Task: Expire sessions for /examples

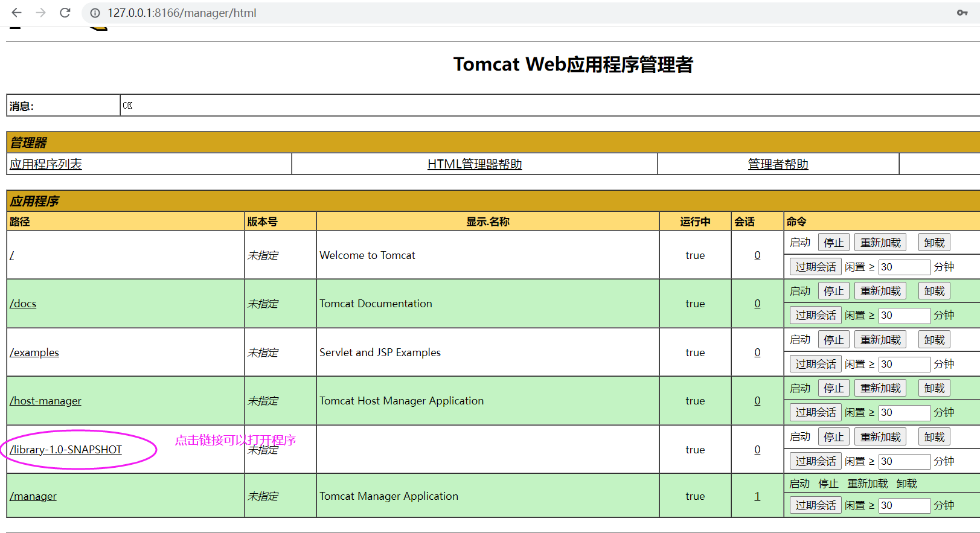Action: click(816, 364)
